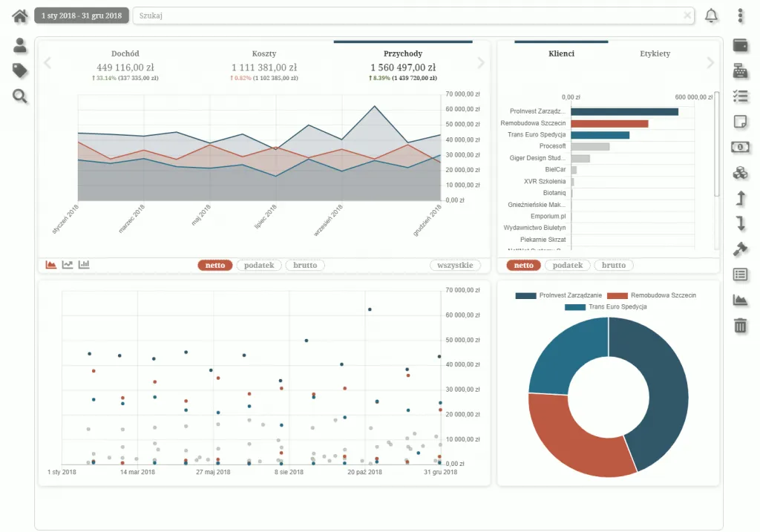The width and height of the screenshot is (760, 532).
Task: Click the magnifier search icon in left sidebar
Action: (20, 96)
